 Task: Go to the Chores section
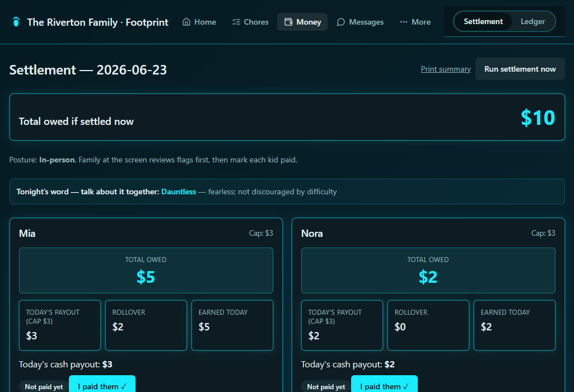pyautogui.click(x=250, y=22)
